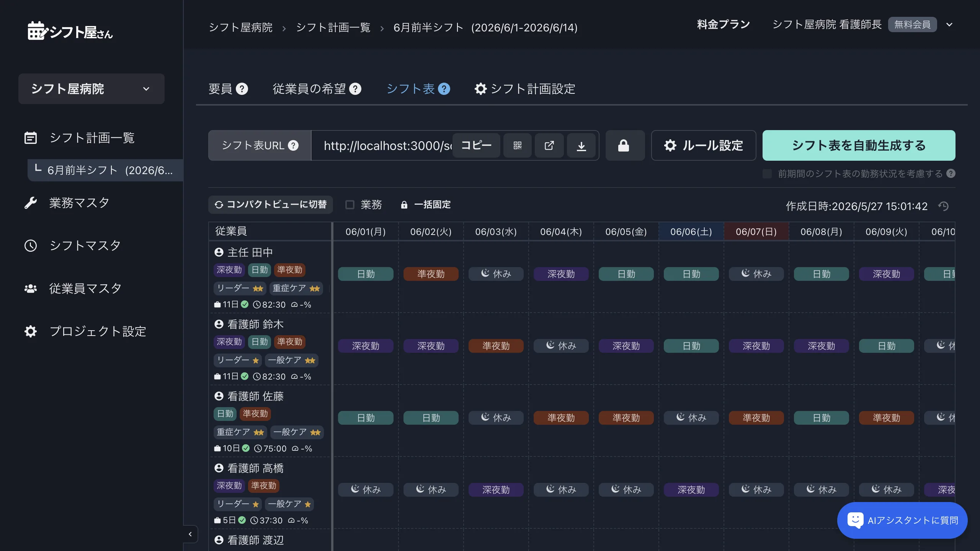Viewport: 980px width, 551px height.
Task: Open 田中's 06/01 日勤 shift cell
Action: (366, 274)
